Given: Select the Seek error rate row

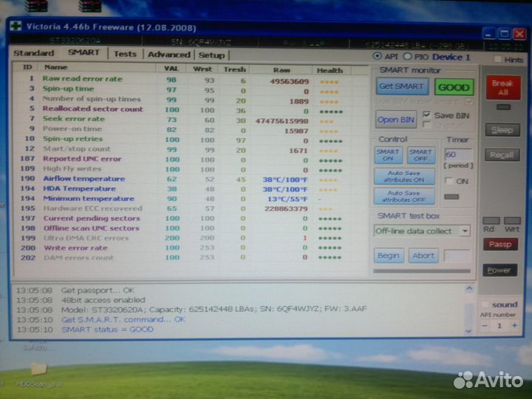Looking at the screenshot, I should click(190, 120).
